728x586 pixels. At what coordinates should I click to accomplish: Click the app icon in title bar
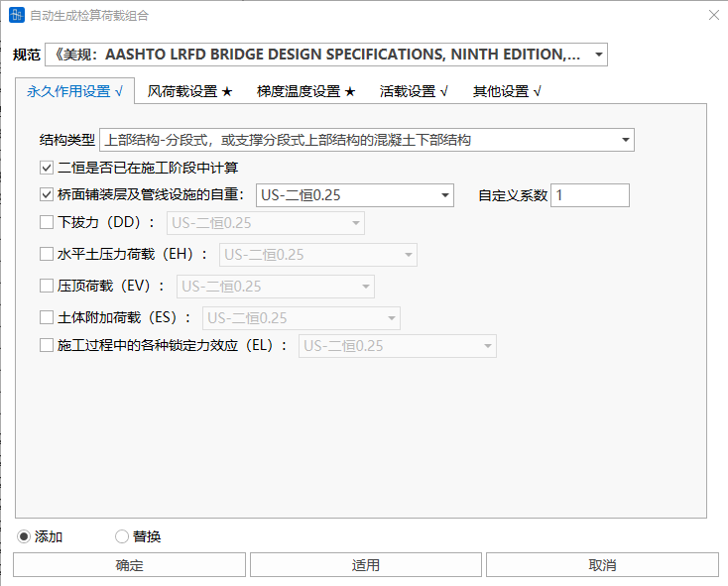coord(17,15)
